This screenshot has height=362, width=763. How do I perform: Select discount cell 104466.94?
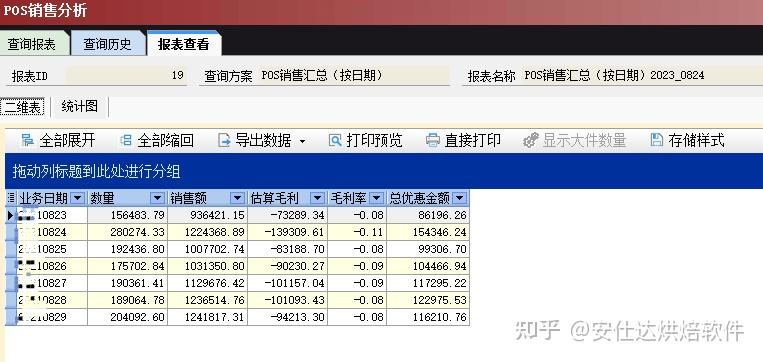pyautogui.click(x=428, y=266)
